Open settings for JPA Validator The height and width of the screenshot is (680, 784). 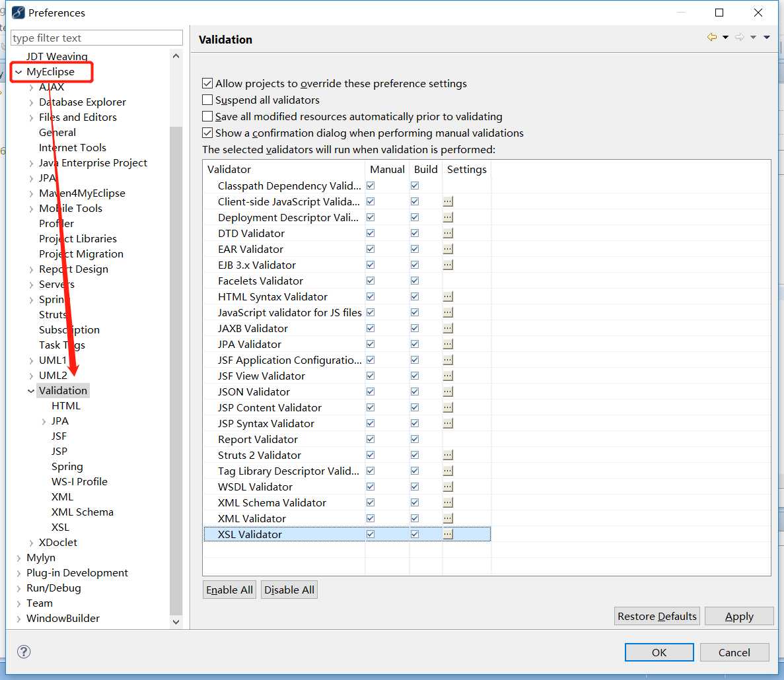tap(448, 344)
